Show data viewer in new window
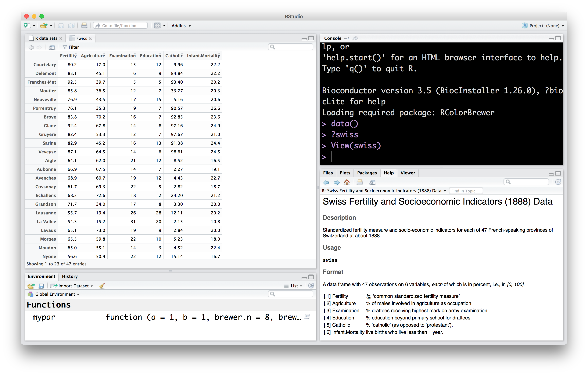 pyautogui.click(x=52, y=47)
